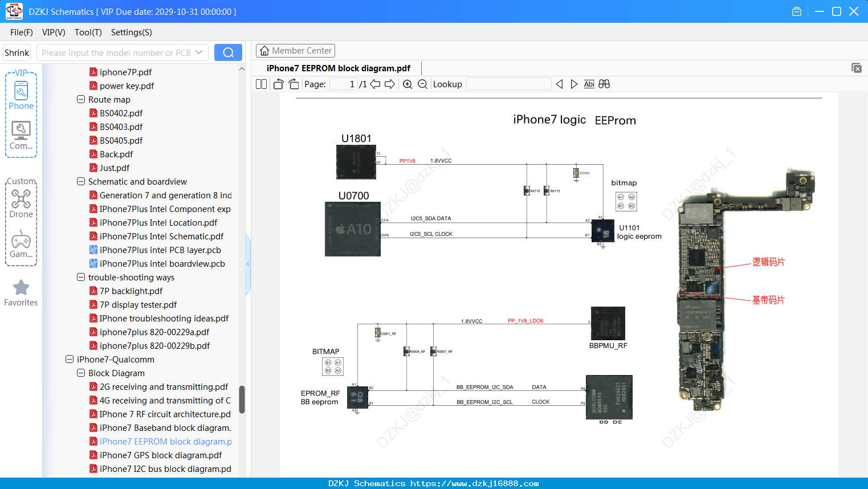Click the DZKJ app logo
The image size is (868, 489).
14,11
